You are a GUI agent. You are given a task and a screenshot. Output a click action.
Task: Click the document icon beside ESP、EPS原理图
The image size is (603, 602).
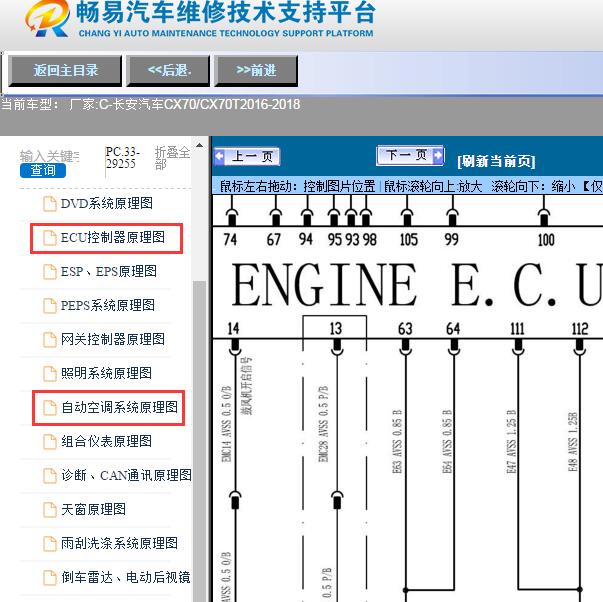pos(50,272)
